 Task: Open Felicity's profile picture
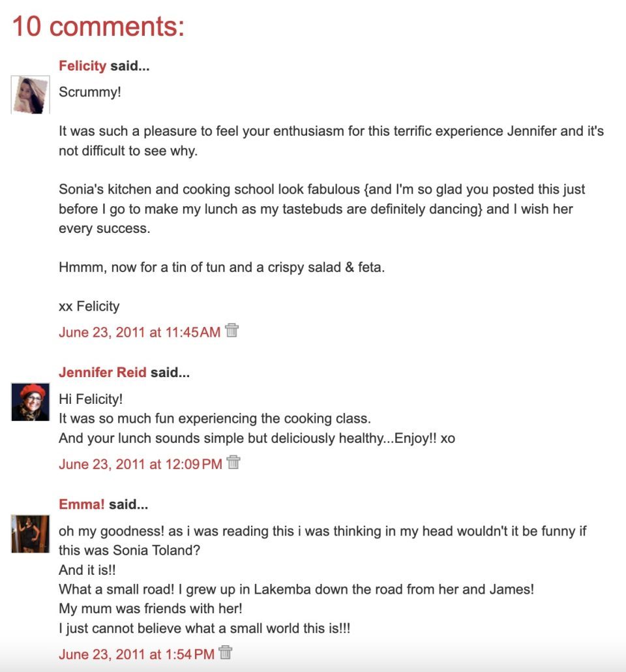[x=31, y=95]
